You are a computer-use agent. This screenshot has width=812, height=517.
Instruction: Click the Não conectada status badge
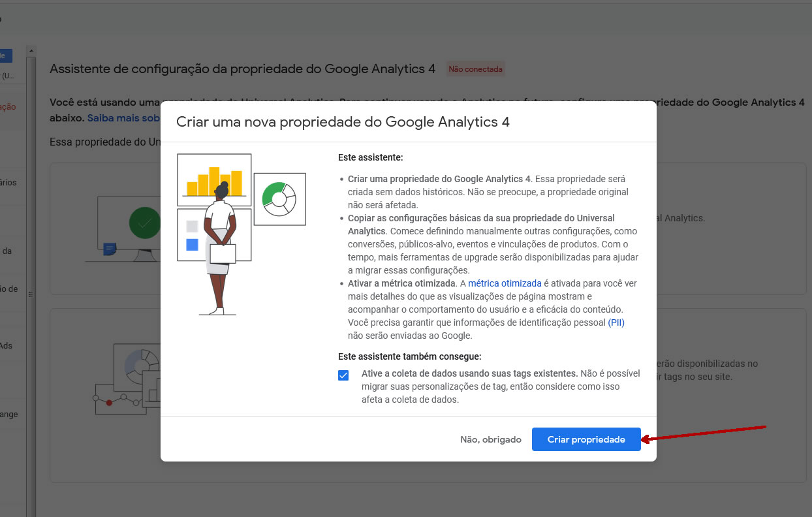tap(475, 69)
